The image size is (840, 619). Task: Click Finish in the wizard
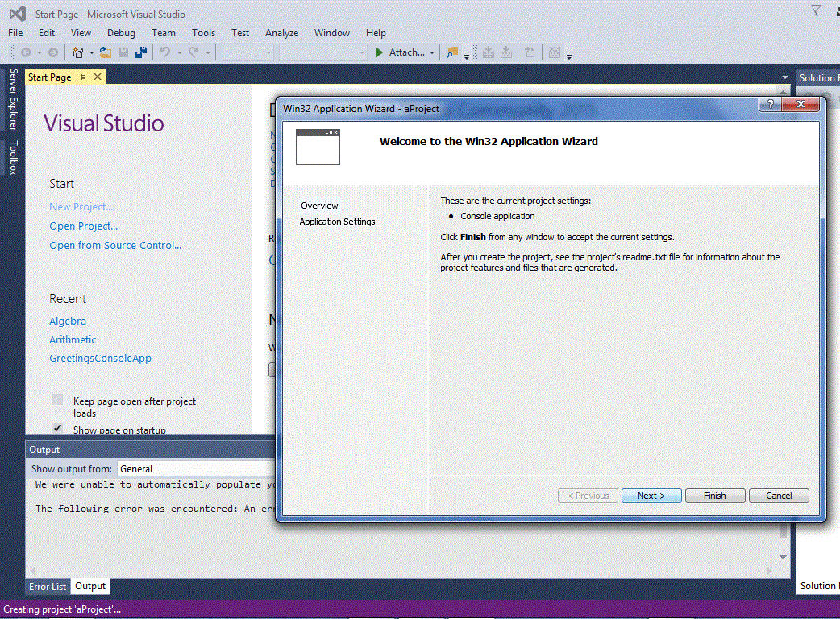tap(714, 495)
